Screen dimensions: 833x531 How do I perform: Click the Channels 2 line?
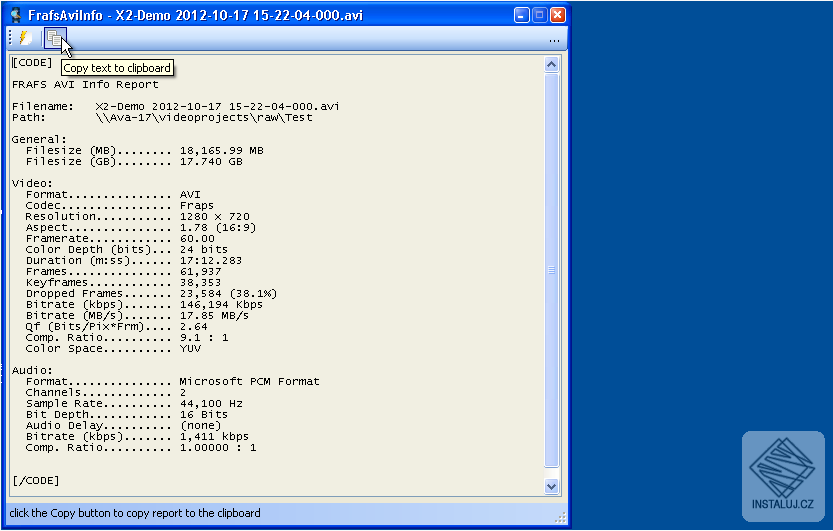(106, 392)
